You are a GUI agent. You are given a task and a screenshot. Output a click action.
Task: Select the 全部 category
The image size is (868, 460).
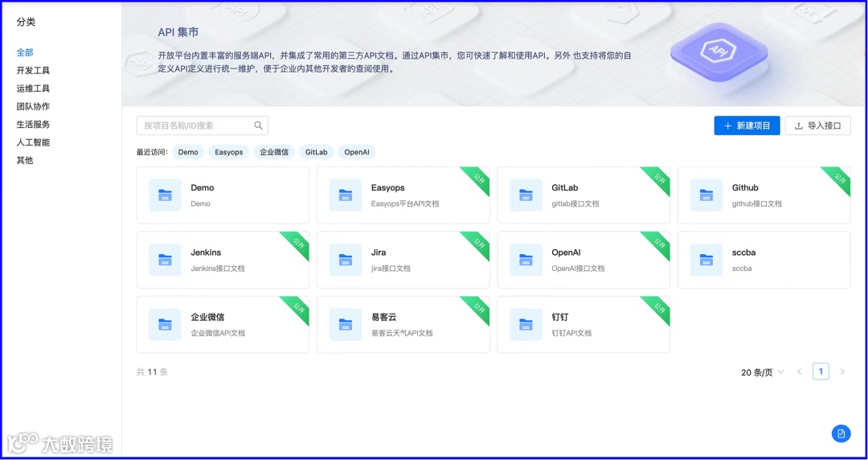25,52
